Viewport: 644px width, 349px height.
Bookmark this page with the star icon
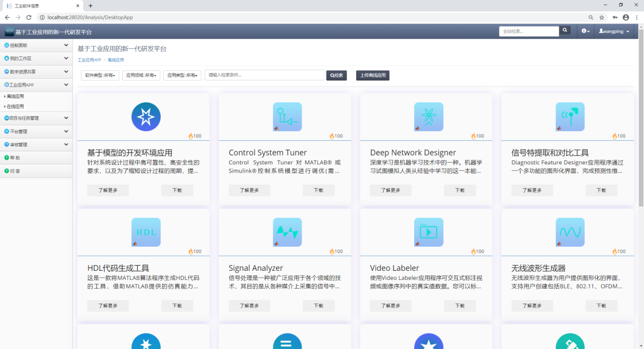coord(601,17)
